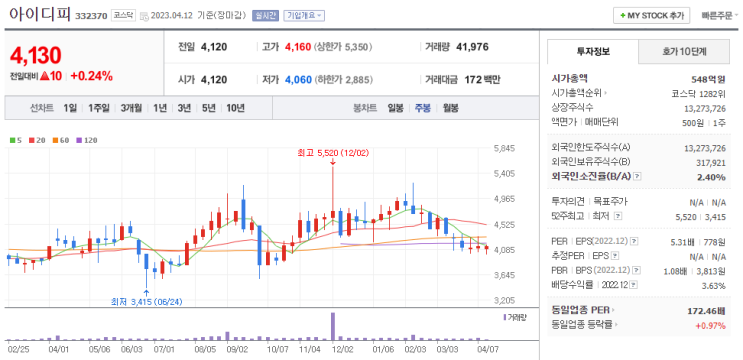This screenshot has width=743, height=360.
Task: Select 1년 line chart period
Action: point(160,108)
